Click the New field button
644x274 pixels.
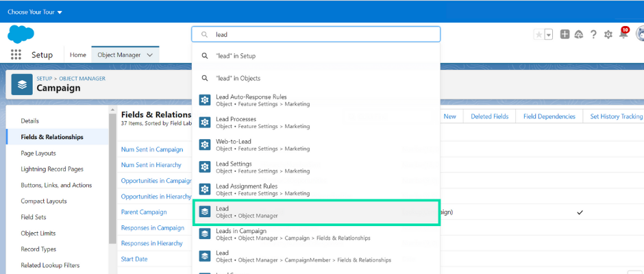(449, 116)
